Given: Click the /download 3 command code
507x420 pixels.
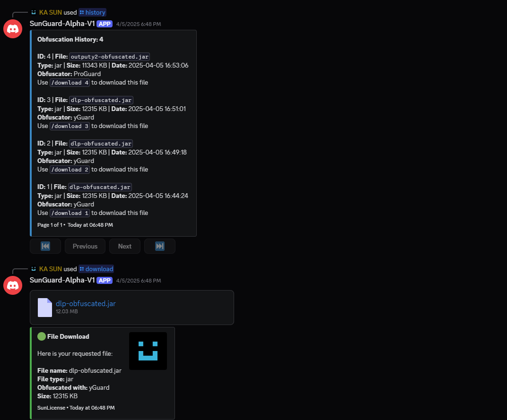Looking at the screenshot, I should pyautogui.click(x=70, y=126).
